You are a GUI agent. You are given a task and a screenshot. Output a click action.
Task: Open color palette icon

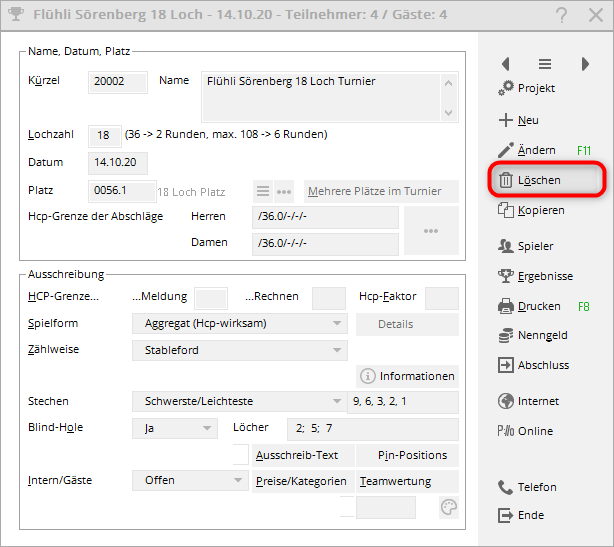tap(449, 508)
